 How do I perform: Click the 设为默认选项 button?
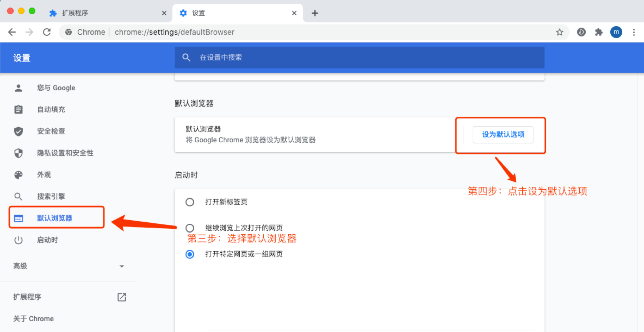tap(503, 135)
